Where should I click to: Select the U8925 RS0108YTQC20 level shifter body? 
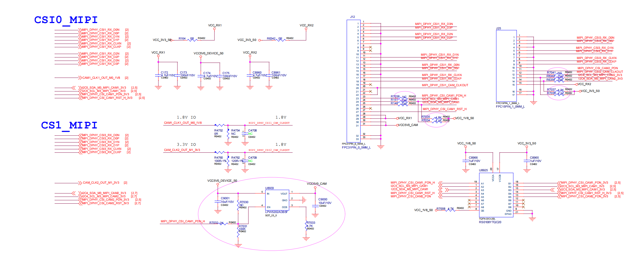pos(496,195)
